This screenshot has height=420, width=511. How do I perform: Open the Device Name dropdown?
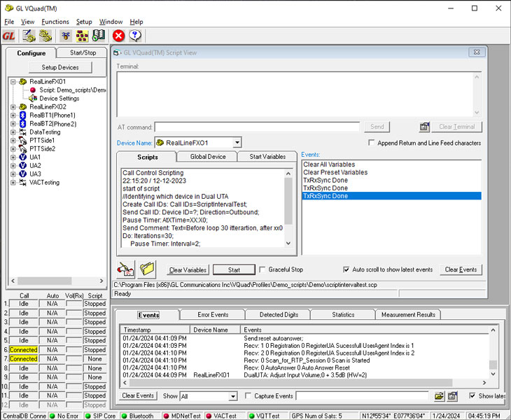click(237, 142)
